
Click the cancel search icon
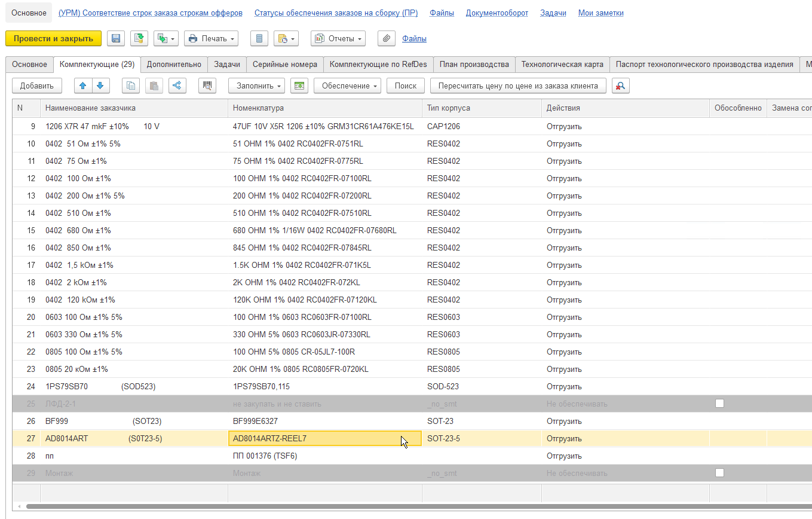tap(620, 86)
